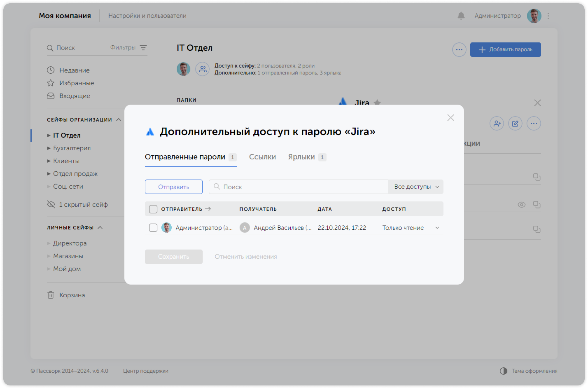This screenshot has height=389, width=588.
Task: Switch to the Ссылки tab
Action: point(263,157)
